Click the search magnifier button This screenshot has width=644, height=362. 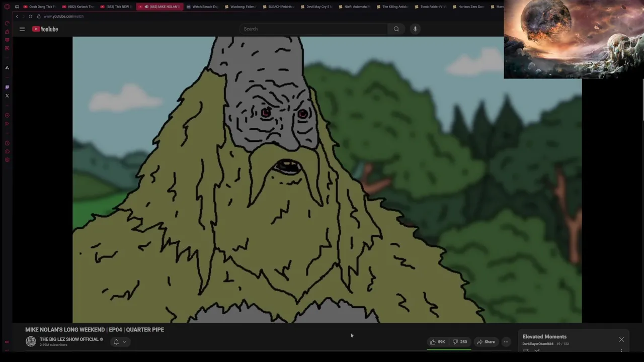(396, 29)
